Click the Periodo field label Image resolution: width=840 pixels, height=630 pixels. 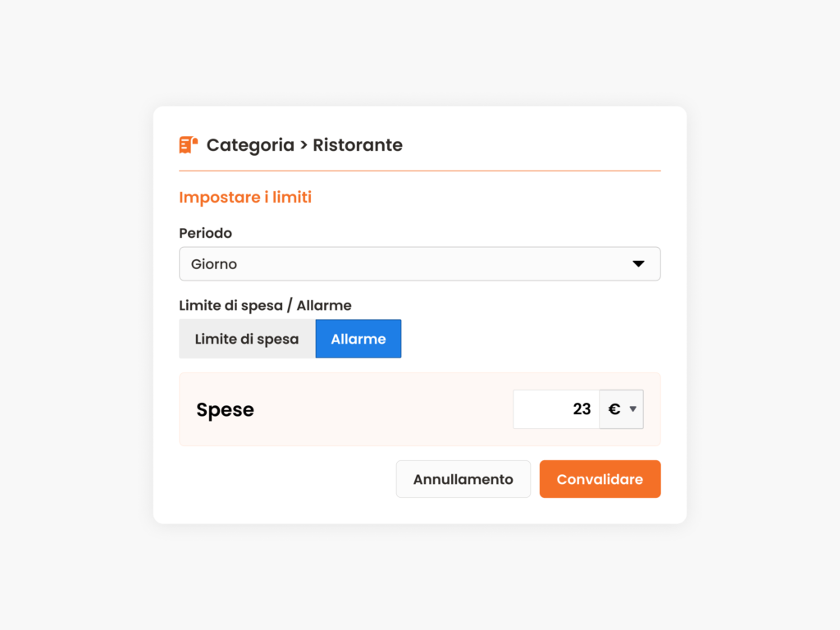[205, 233]
